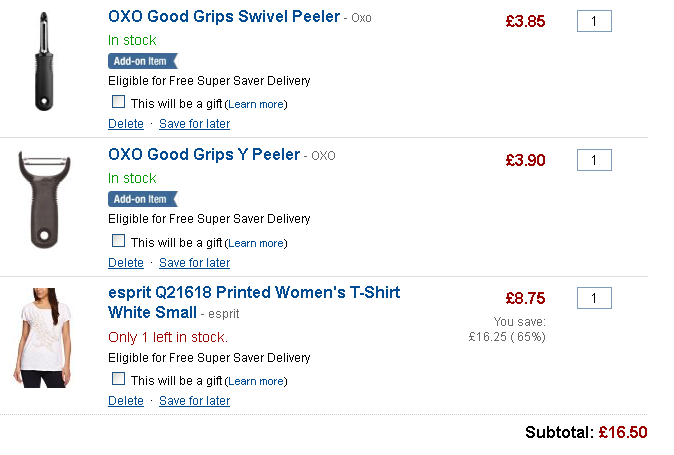Save the esprit T-shirt for later
Image resolution: width=674 pixels, height=455 pixels.
[x=194, y=401]
